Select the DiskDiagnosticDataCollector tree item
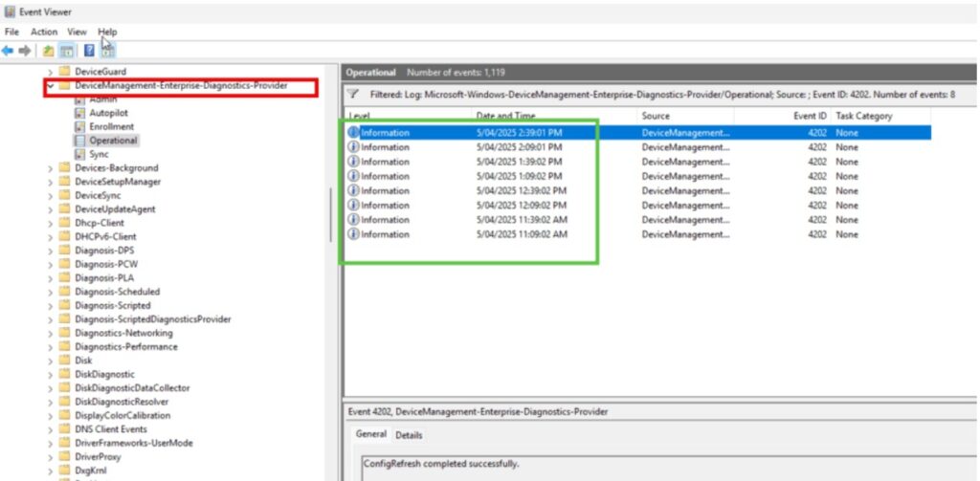Viewport: 980px width, 481px height. tap(132, 387)
